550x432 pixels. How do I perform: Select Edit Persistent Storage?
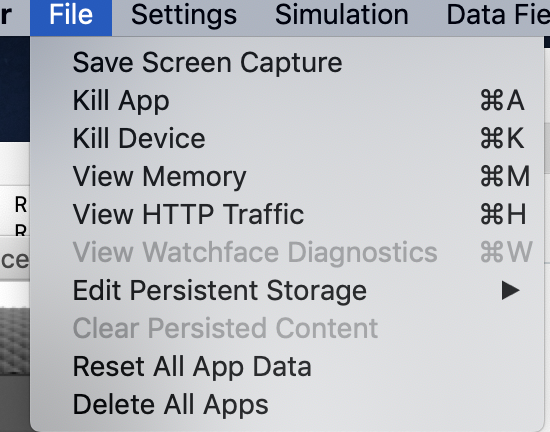pyautogui.click(x=287, y=290)
